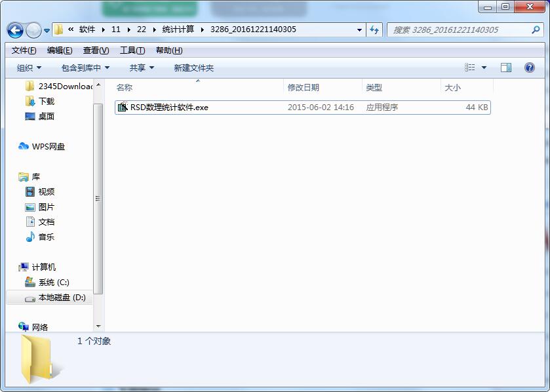Open the 文件(F) menu
550x392 pixels.
pos(24,50)
